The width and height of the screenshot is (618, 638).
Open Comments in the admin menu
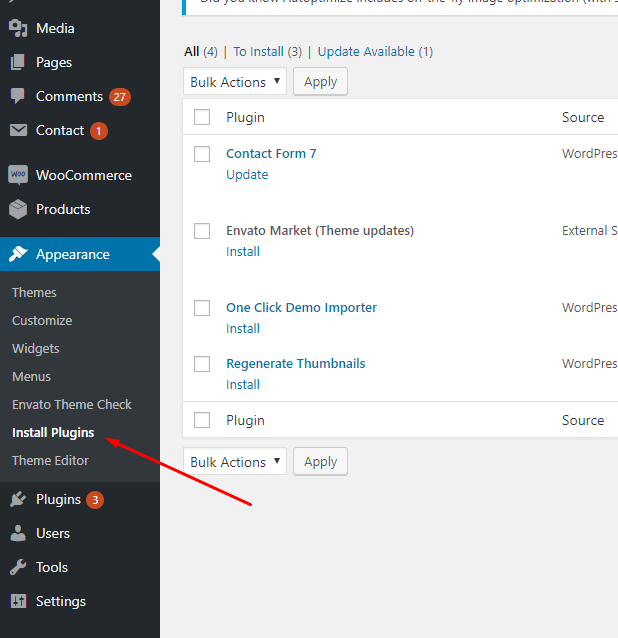(x=70, y=96)
